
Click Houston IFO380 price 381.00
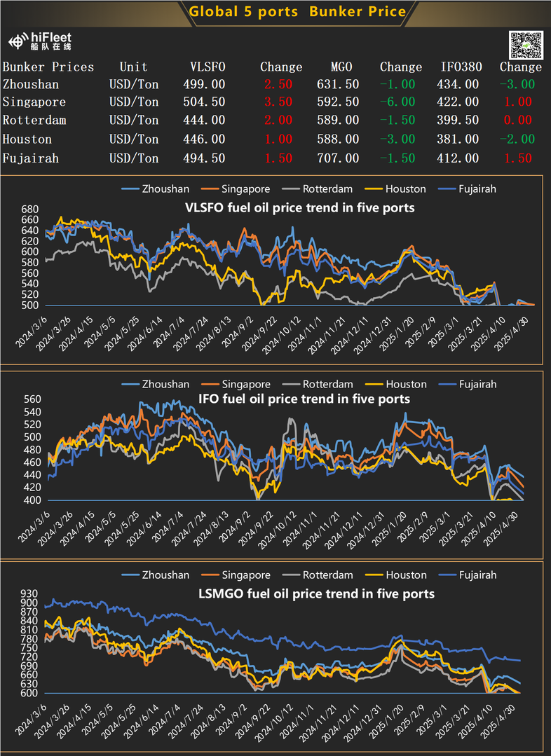point(460,139)
